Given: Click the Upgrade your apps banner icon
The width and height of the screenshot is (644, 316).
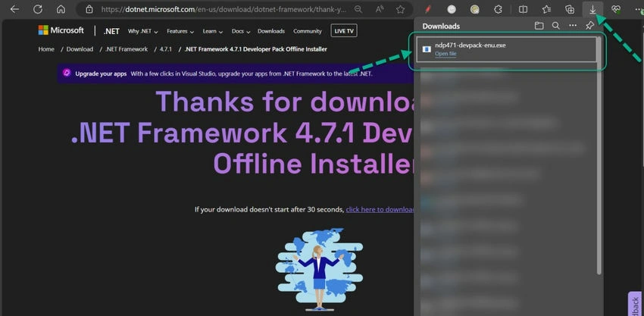Looking at the screenshot, I should [x=67, y=74].
